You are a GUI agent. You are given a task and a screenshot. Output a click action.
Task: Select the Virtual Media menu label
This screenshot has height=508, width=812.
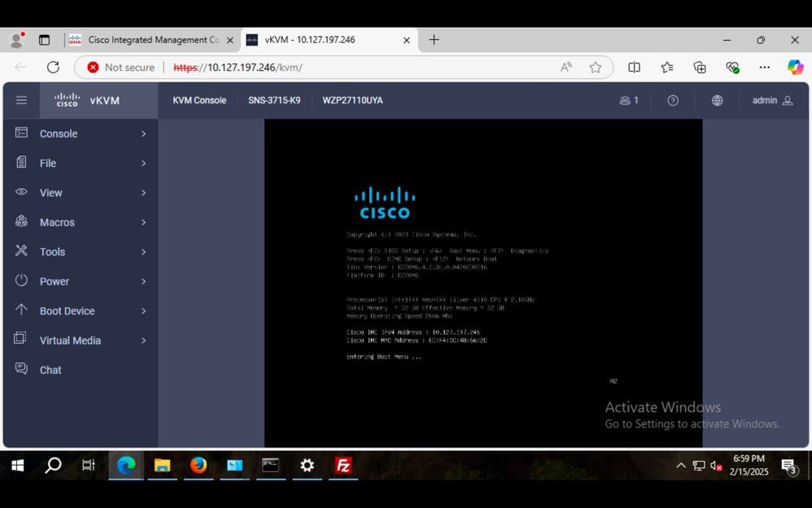71,340
